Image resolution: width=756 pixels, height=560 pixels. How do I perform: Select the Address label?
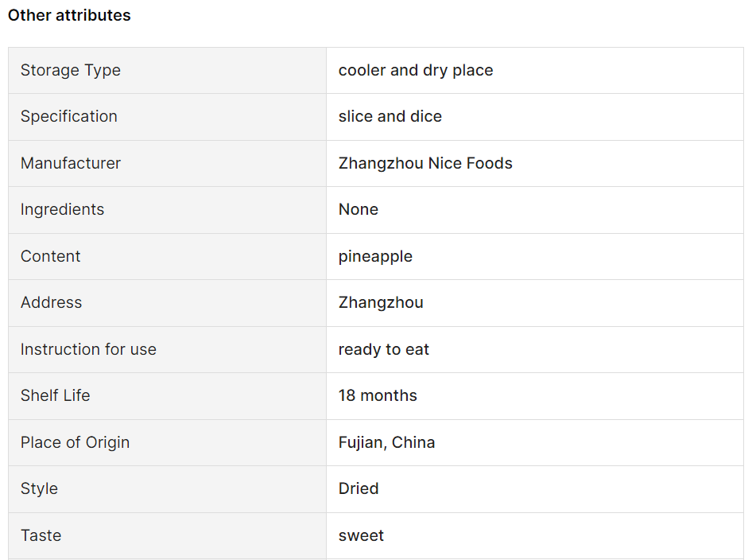click(51, 302)
